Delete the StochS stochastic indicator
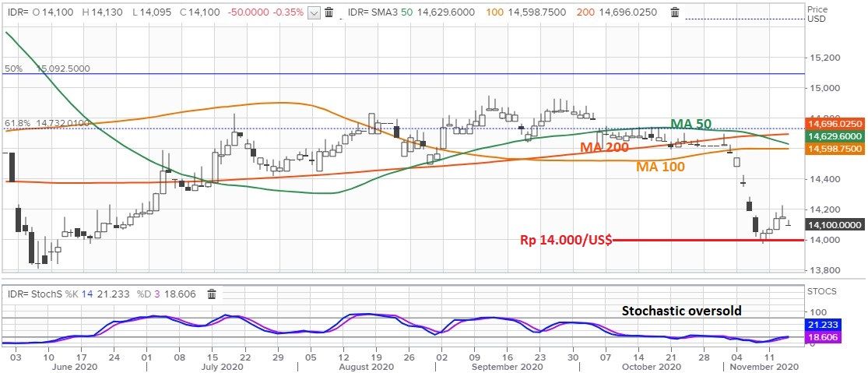 pos(212,294)
